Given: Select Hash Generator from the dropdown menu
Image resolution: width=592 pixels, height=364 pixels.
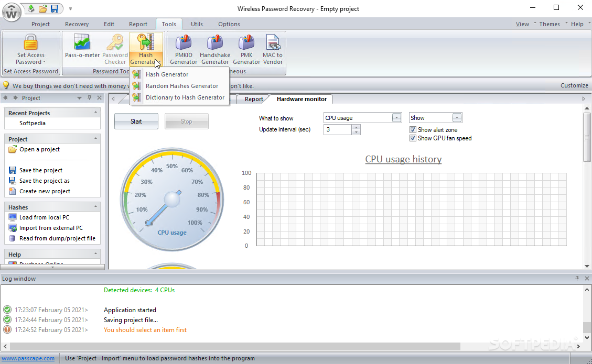Looking at the screenshot, I should point(179,74).
